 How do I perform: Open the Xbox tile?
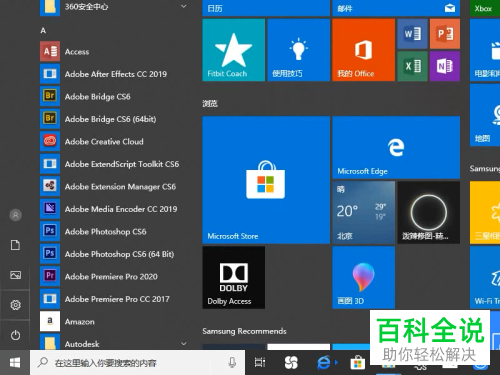click(485, 8)
